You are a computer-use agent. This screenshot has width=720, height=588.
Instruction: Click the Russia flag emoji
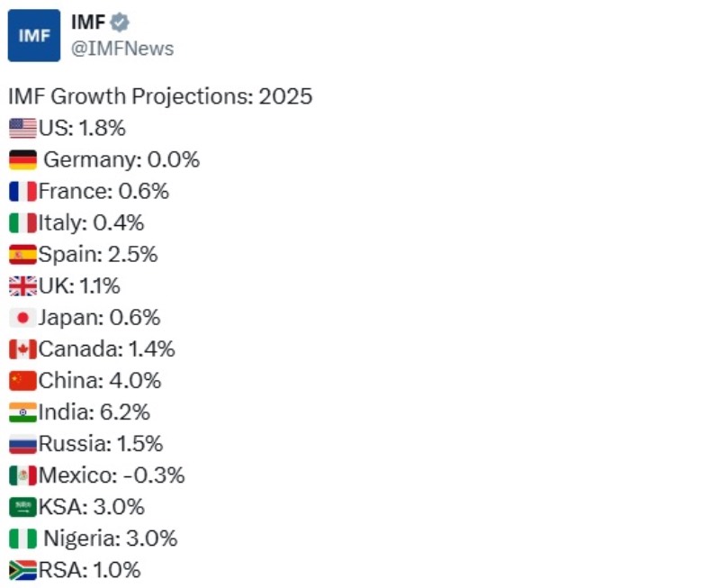pos(23,443)
